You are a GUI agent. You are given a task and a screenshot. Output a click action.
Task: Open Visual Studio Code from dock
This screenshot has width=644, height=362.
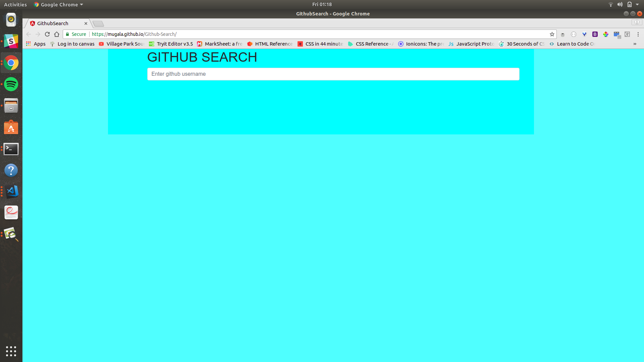point(11,191)
